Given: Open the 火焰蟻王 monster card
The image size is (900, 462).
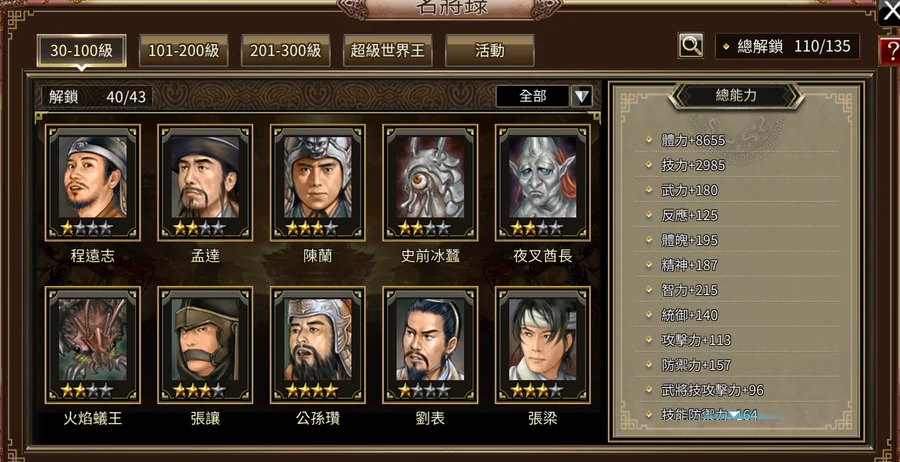Looking at the screenshot, I should [x=92, y=345].
